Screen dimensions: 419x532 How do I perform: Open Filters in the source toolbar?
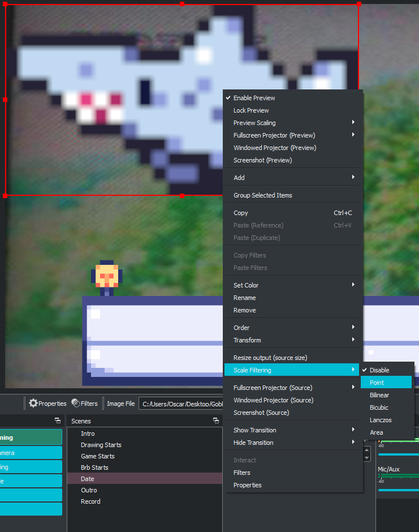click(x=85, y=404)
